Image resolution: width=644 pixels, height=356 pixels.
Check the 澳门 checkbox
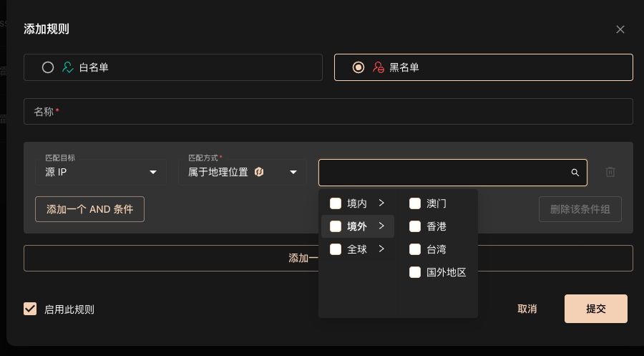[x=415, y=203]
